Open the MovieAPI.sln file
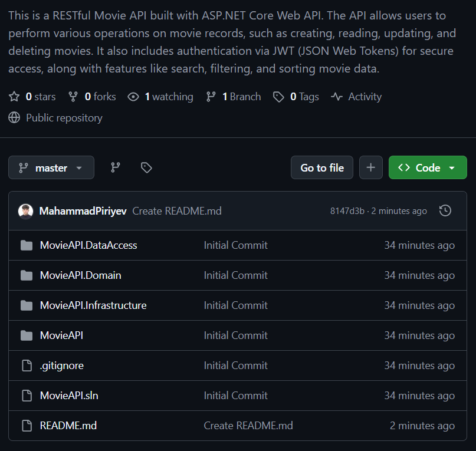The image size is (476, 451). tap(69, 396)
